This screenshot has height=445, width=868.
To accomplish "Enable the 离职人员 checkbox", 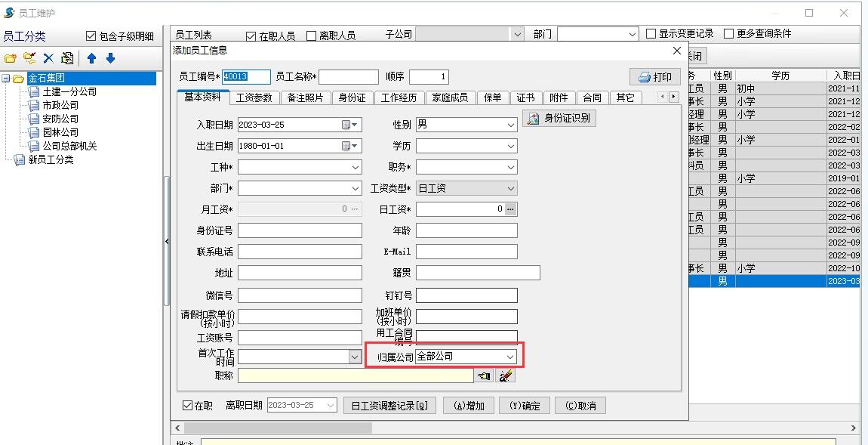I will [x=311, y=36].
